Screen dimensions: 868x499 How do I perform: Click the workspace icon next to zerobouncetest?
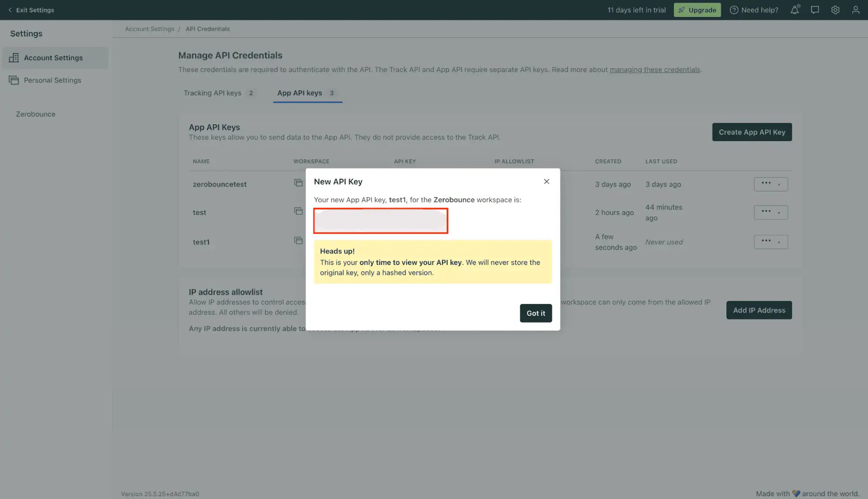(x=298, y=183)
